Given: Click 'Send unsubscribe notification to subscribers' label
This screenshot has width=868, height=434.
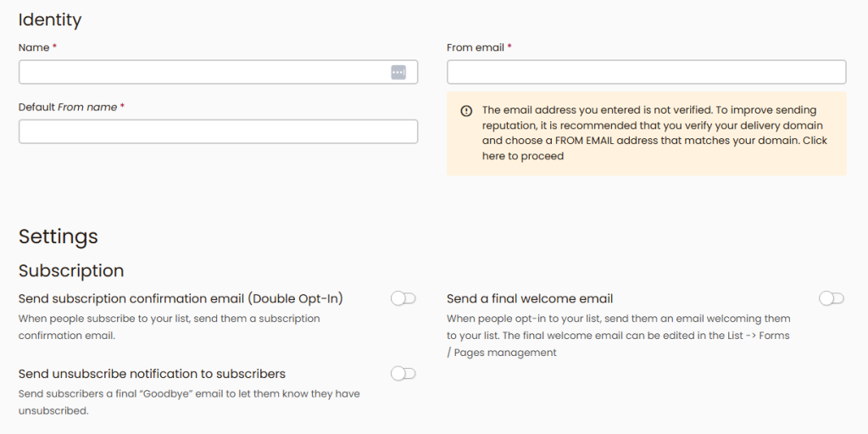Looking at the screenshot, I should click(x=152, y=374).
